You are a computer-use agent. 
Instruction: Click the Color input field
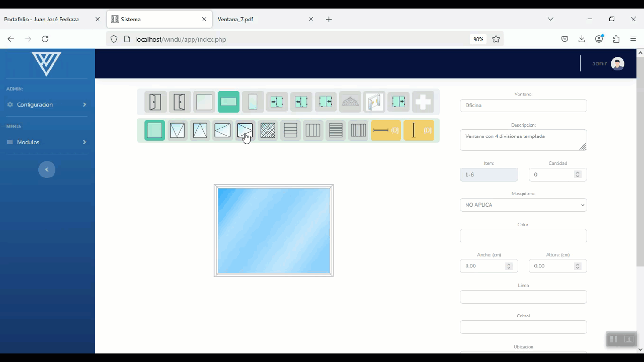pos(523,236)
